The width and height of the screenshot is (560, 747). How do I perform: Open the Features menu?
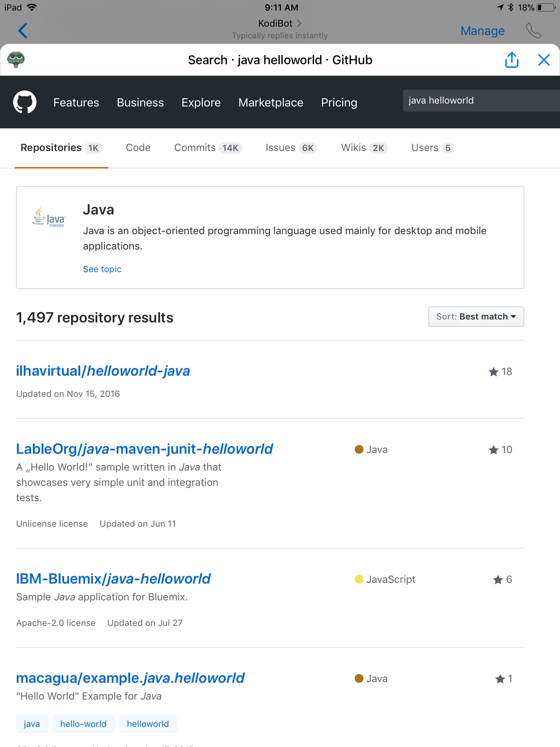76,102
